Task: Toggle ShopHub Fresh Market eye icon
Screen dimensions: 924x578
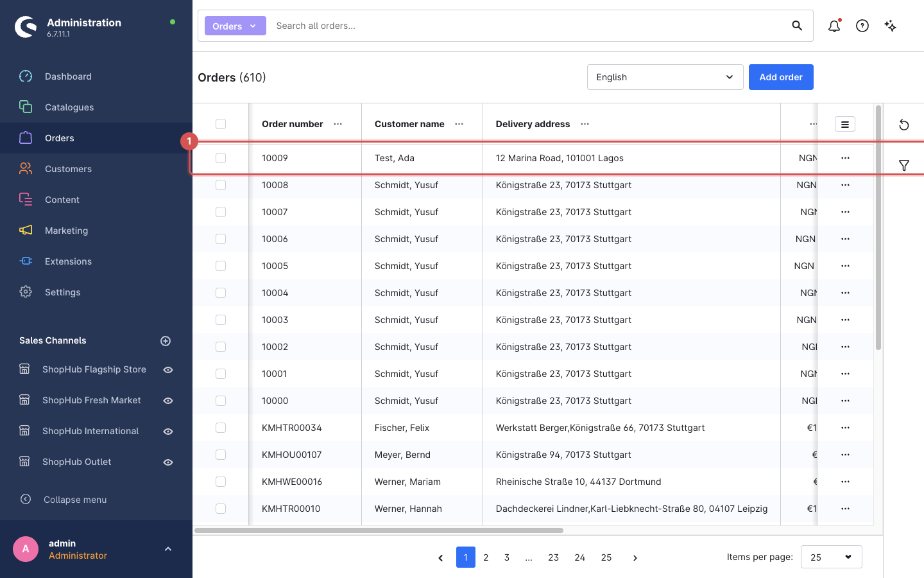Action: pos(168,401)
